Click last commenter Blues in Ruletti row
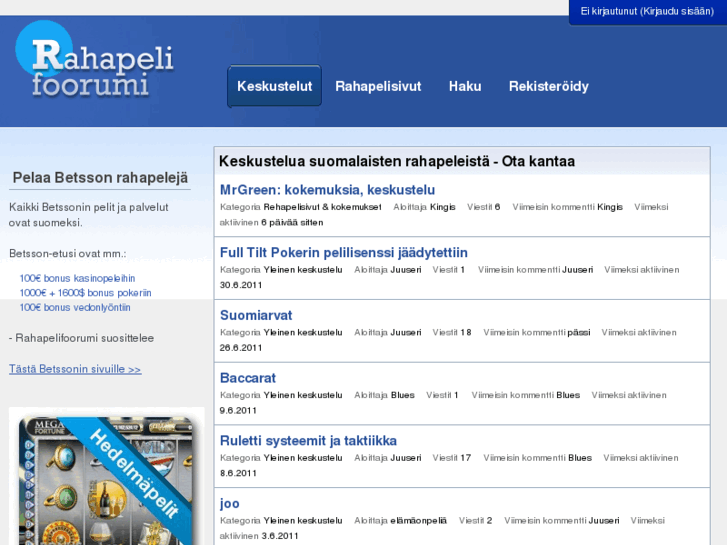Screen dimensions: 727x545 (x=580, y=458)
